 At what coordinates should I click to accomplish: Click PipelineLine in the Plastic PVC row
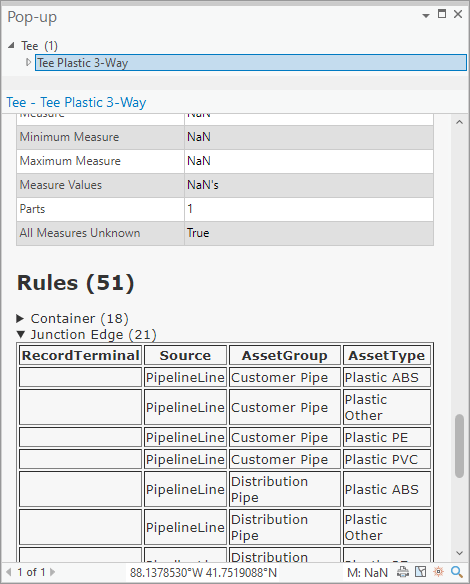point(185,459)
